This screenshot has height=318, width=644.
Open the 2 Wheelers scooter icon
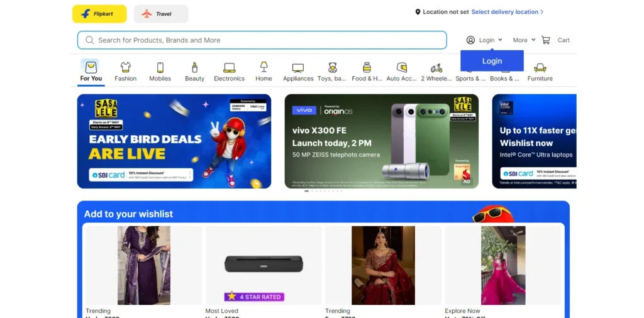coord(436,68)
